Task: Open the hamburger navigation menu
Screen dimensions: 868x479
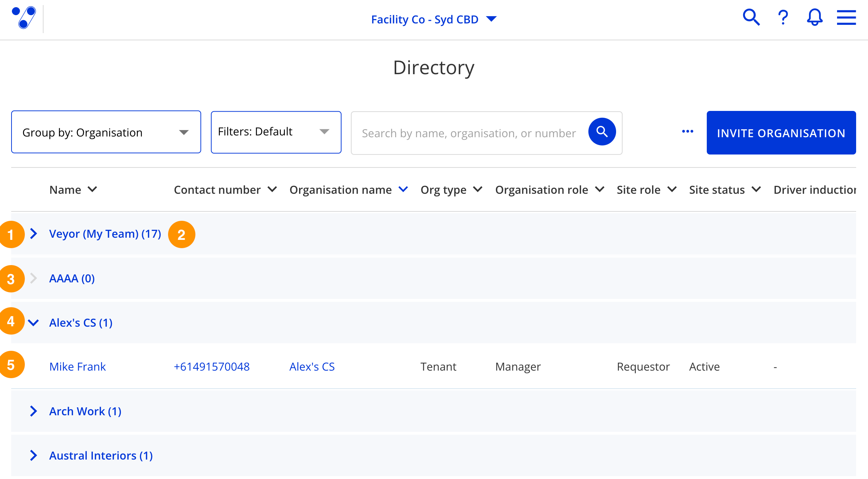Action: click(x=846, y=17)
